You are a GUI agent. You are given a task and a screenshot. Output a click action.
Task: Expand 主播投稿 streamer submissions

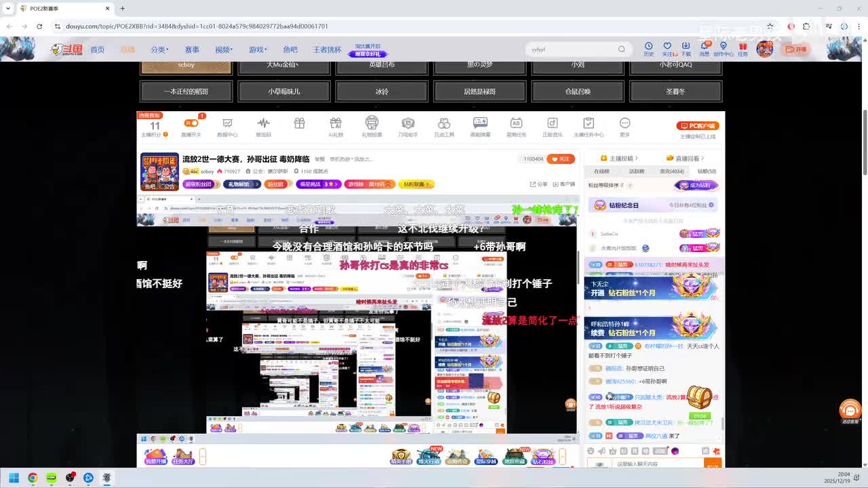click(620, 158)
